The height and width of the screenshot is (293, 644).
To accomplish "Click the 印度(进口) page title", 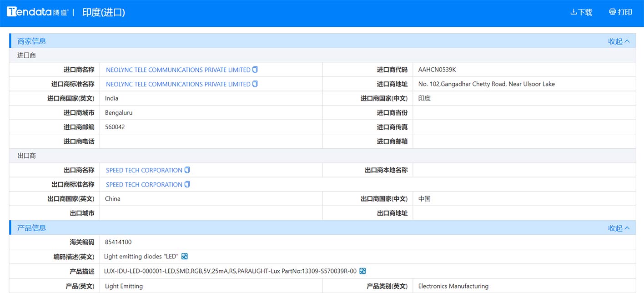I will (x=104, y=12).
